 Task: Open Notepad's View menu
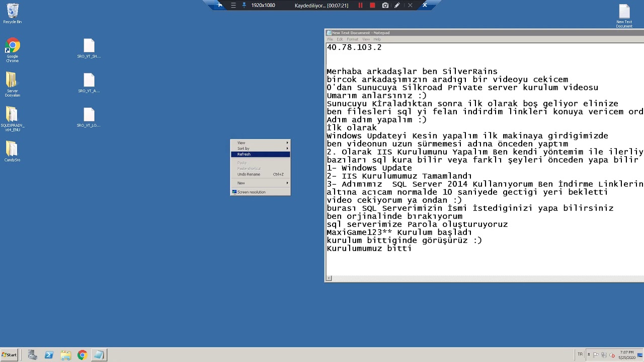(x=366, y=39)
